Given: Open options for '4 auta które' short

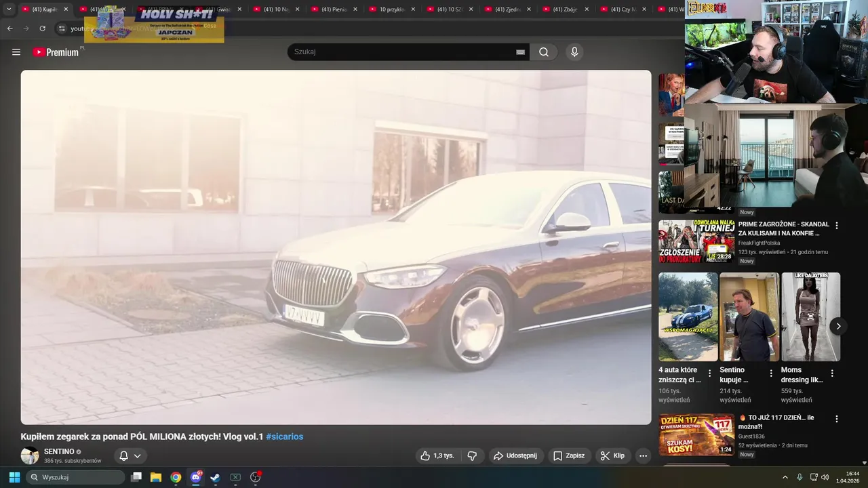Looking at the screenshot, I should pos(710,373).
